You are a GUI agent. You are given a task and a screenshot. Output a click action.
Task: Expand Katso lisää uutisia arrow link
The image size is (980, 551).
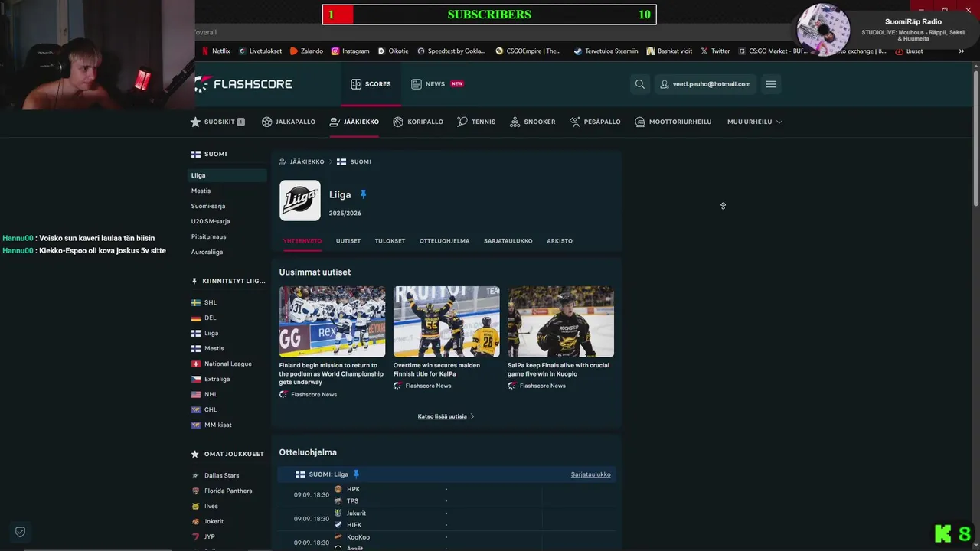tap(446, 416)
